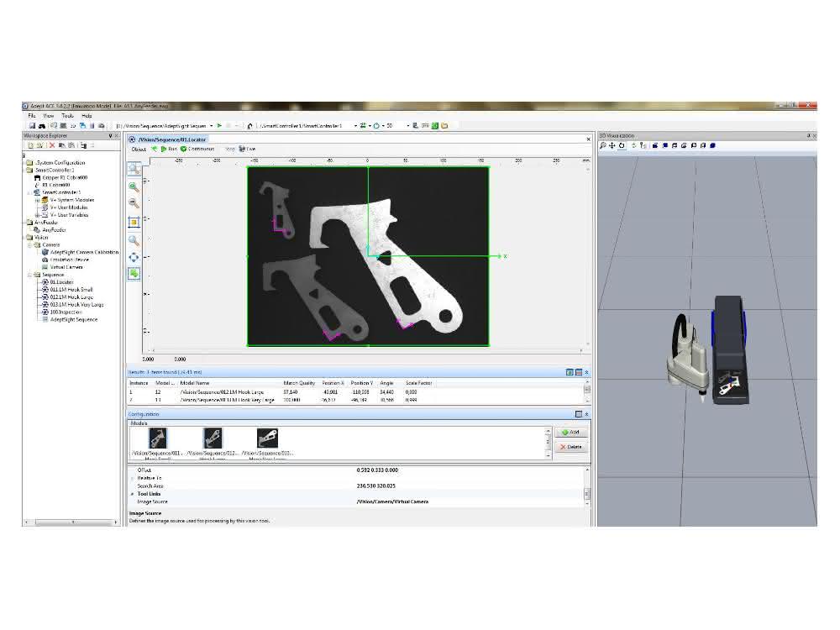This screenshot has height=630, width=840.
Task: Expand V+ User Variables node
Action: click(38, 215)
